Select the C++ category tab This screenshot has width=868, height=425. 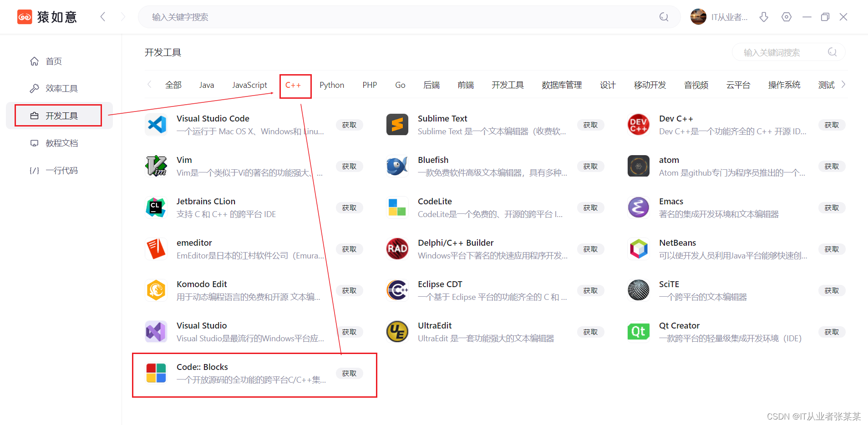(x=293, y=85)
